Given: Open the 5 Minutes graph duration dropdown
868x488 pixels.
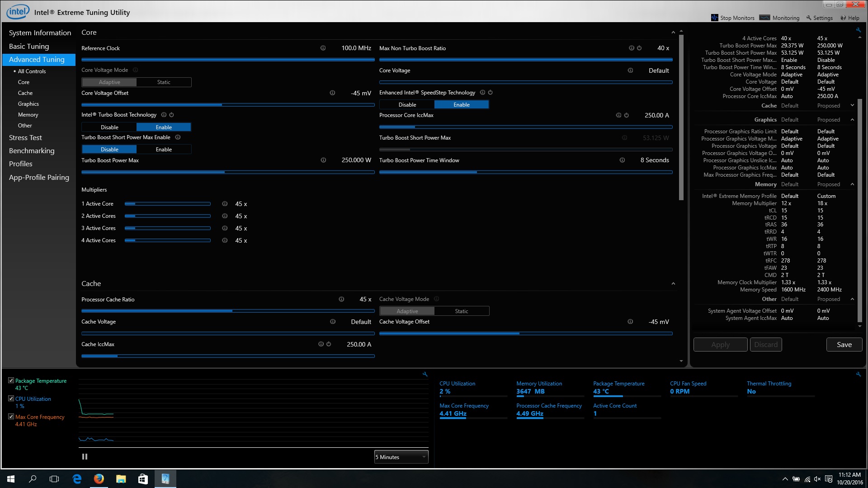Looking at the screenshot, I should 401,457.
